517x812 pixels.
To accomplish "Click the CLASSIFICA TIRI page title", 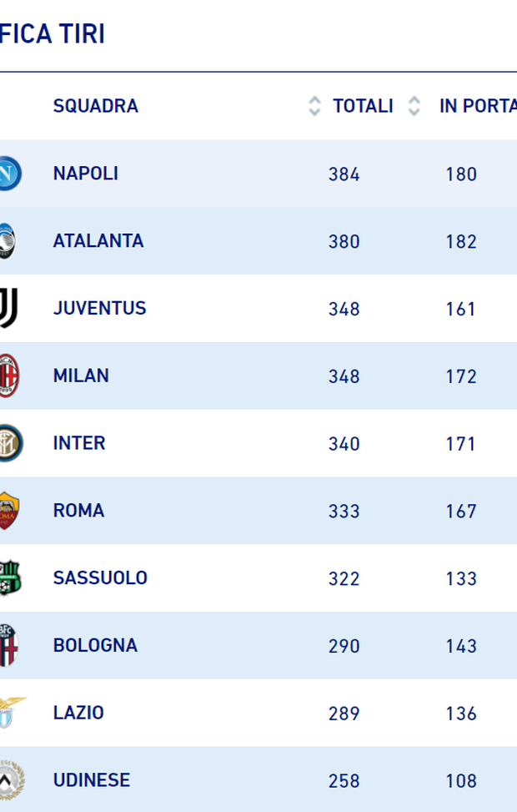I will (50, 31).
